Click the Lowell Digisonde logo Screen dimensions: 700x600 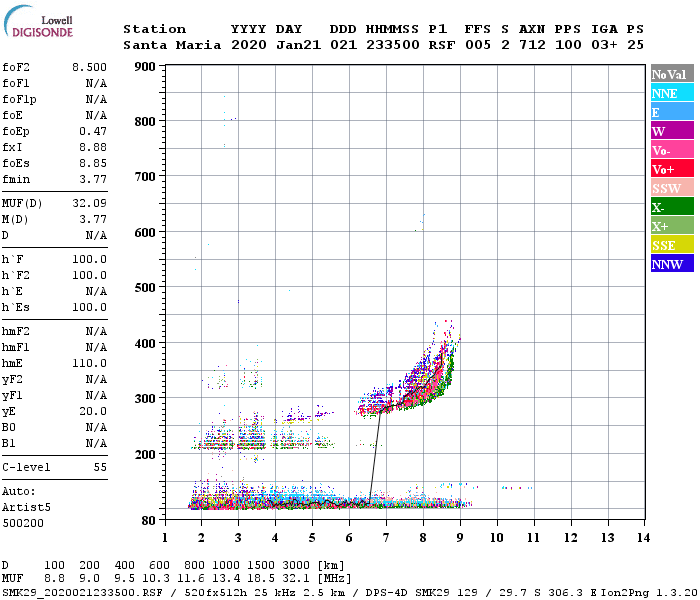click(38, 22)
